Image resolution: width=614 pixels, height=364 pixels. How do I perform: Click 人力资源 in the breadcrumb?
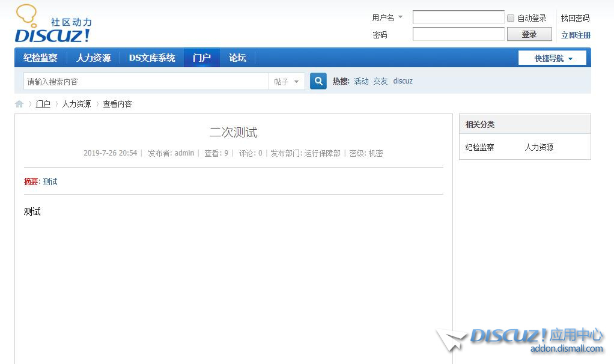click(x=76, y=104)
